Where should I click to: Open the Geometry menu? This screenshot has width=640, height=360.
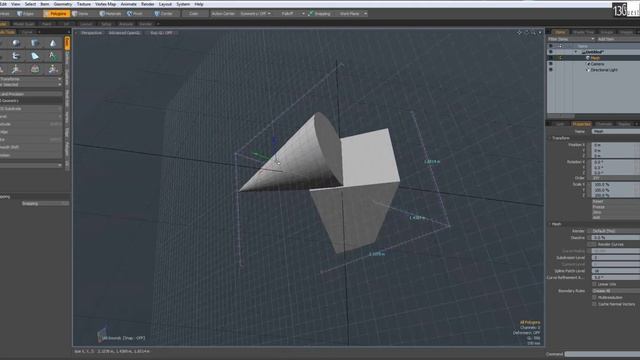(x=63, y=4)
